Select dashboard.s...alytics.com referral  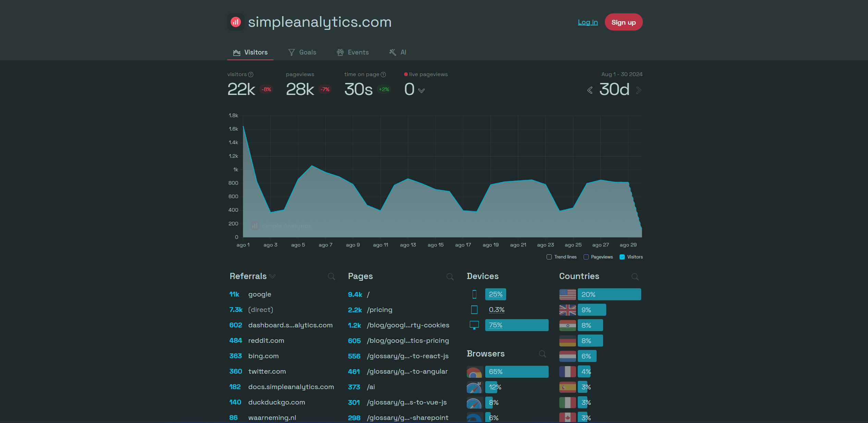[282, 325]
